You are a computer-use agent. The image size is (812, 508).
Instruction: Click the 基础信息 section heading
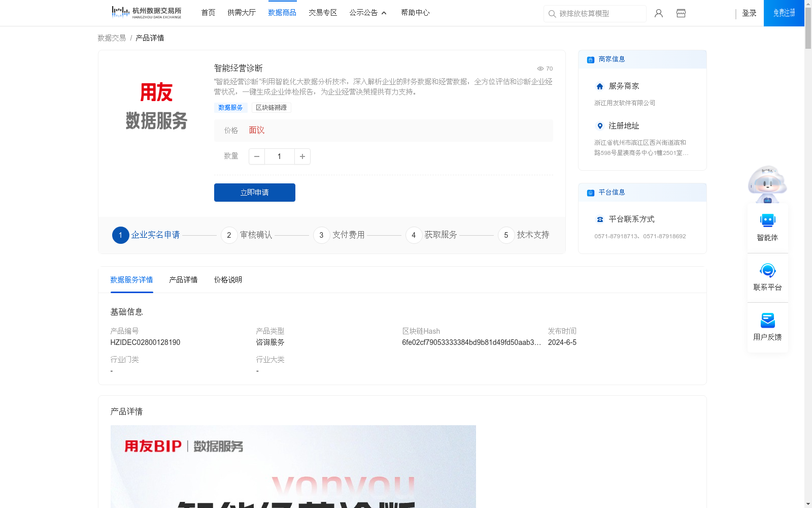(126, 312)
